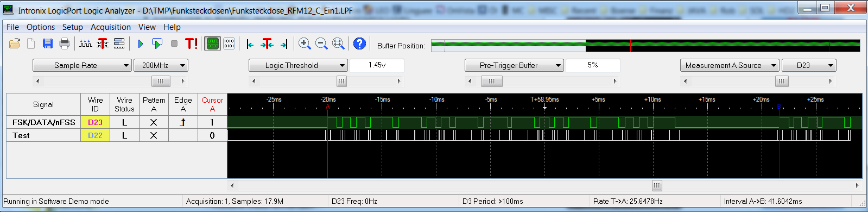868x212 pixels.
Task: Open the Help menu
Action: tap(172, 27)
